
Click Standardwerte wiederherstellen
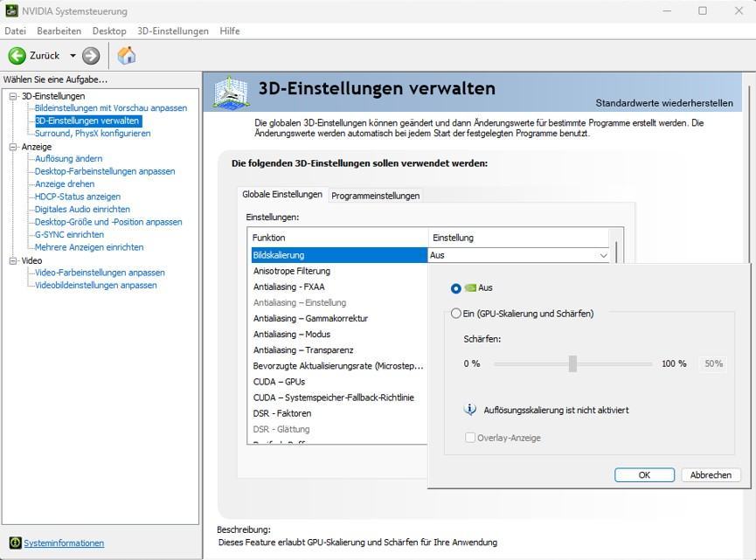[664, 103]
